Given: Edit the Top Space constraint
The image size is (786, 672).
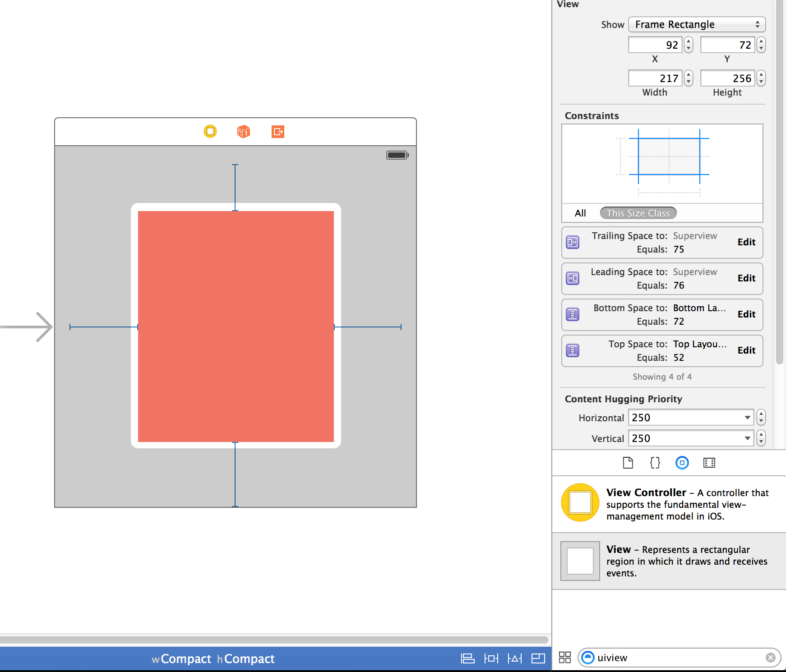Looking at the screenshot, I should pyautogui.click(x=746, y=350).
